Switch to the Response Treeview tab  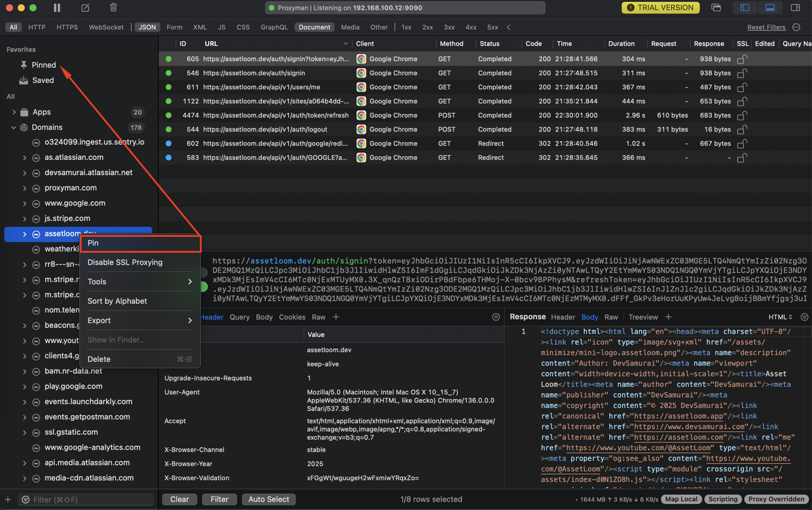click(x=643, y=317)
